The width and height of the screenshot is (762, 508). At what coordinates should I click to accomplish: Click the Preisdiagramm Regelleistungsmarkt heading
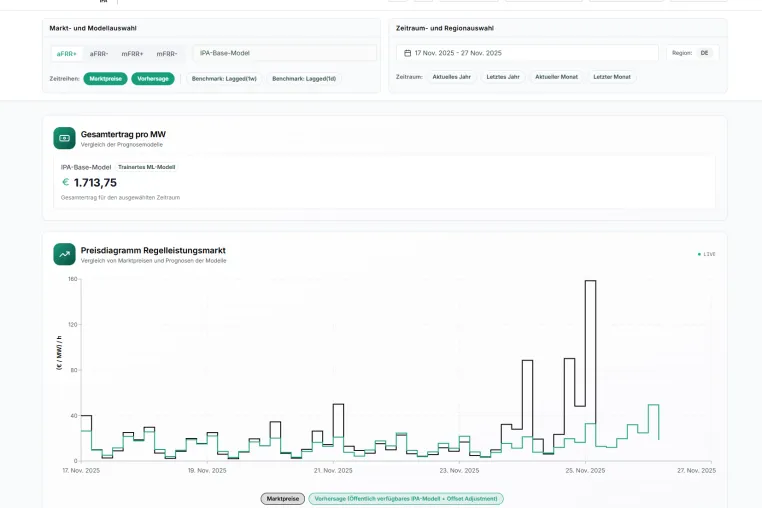(x=153, y=250)
